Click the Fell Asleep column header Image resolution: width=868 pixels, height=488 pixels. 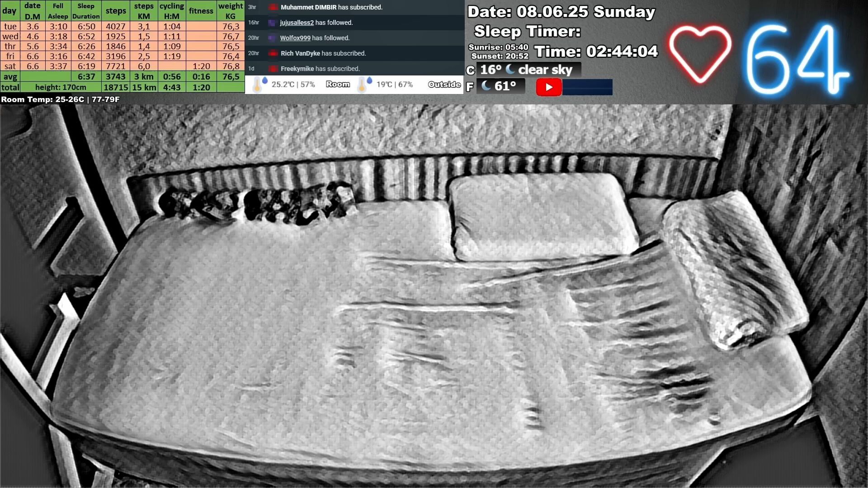tap(58, 10)
